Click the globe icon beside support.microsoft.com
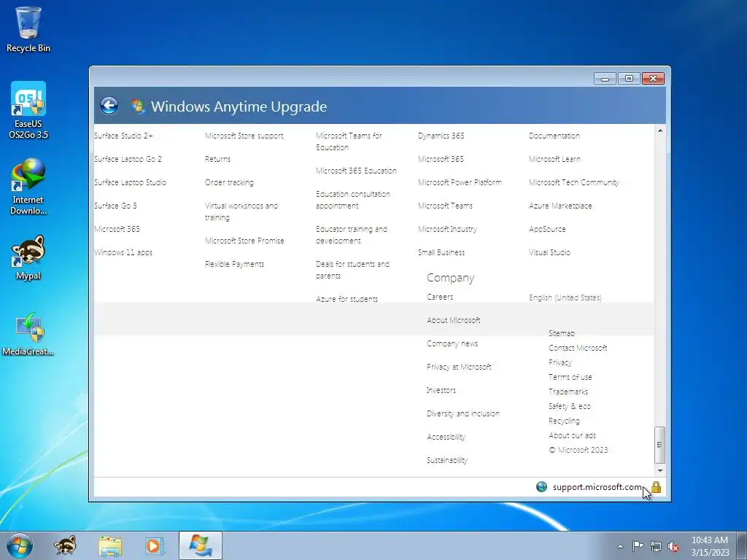This screenshot has height=560, width=747. tap(542, 486)
